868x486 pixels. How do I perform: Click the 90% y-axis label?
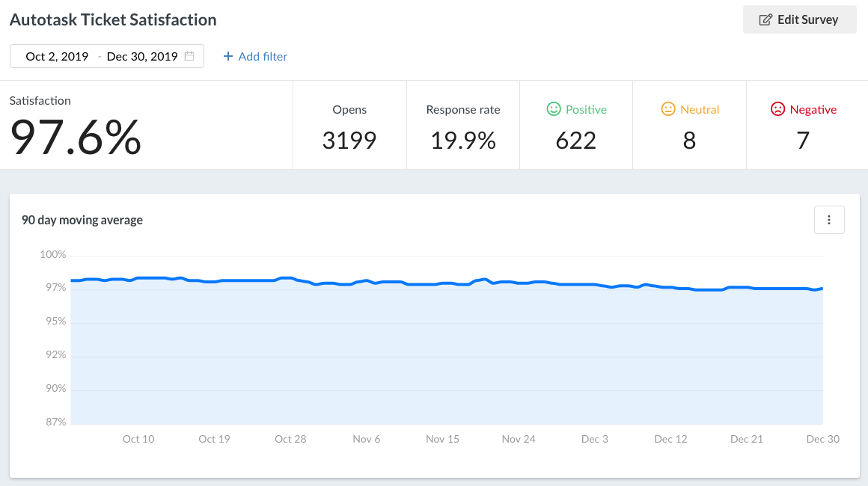[56, 389]
